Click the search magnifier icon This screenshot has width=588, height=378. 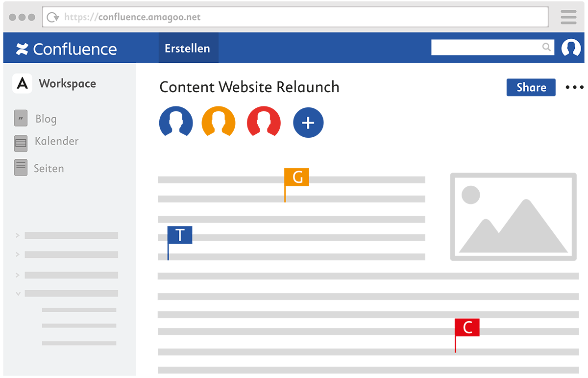(546, 47)
